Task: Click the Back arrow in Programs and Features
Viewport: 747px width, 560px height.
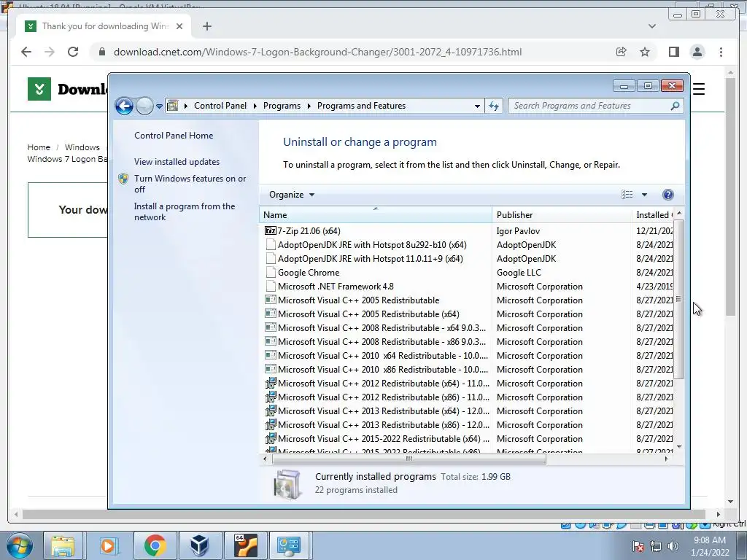Action: (124, 106)
